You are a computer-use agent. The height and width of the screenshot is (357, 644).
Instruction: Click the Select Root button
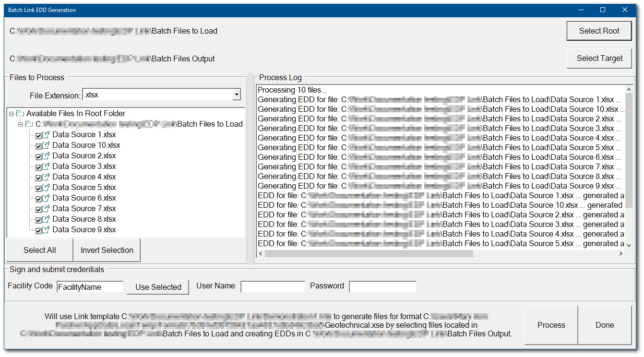coord(599,31)
